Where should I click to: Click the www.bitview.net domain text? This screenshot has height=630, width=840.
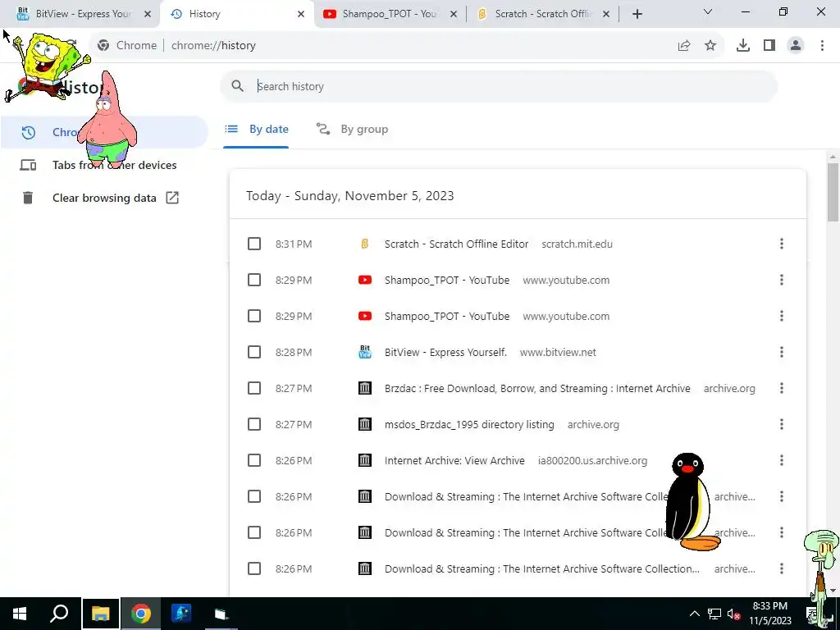point(558,352)
